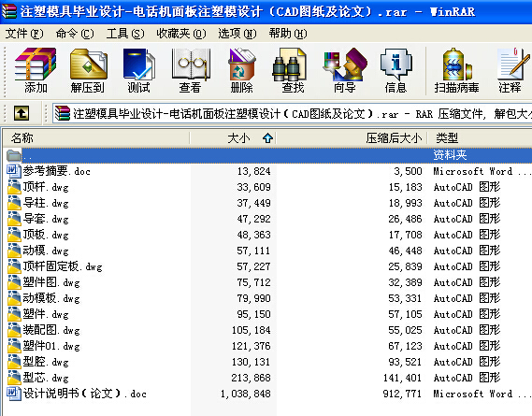
Task: Click the 查找 (Find) binoculars icon
Action: click(290, 65)
